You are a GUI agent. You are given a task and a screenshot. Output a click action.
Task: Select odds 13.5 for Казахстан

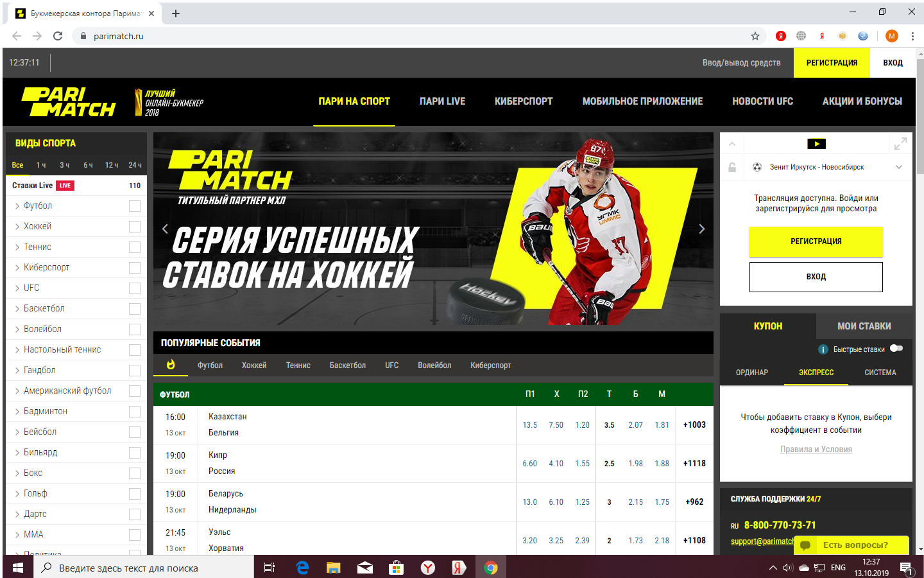530,425
